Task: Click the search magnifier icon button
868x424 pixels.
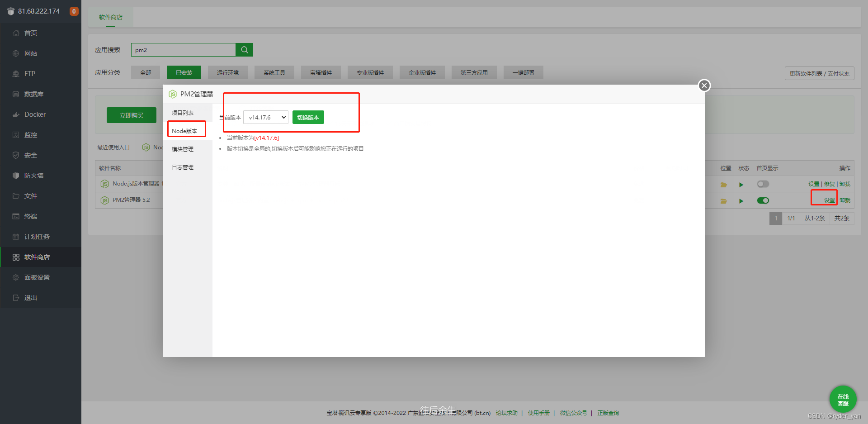Action: (x=245, y=50)
